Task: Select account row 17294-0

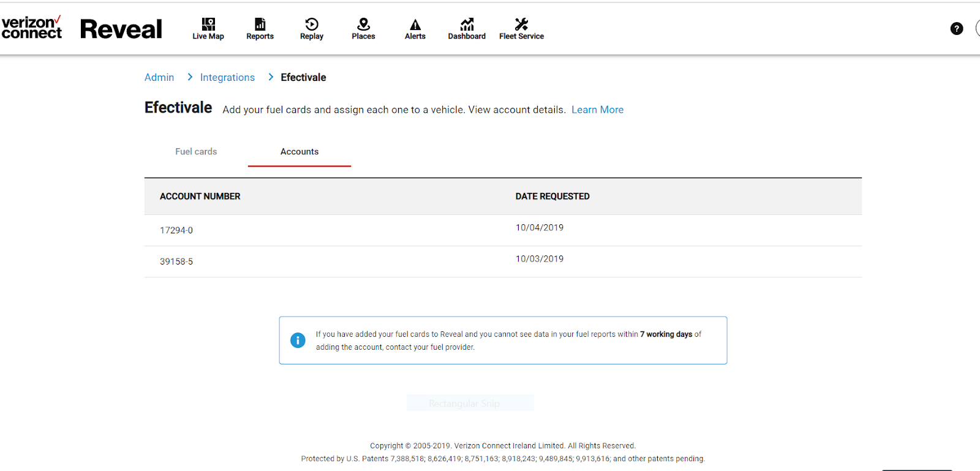Action: click(x=503, y=230)
